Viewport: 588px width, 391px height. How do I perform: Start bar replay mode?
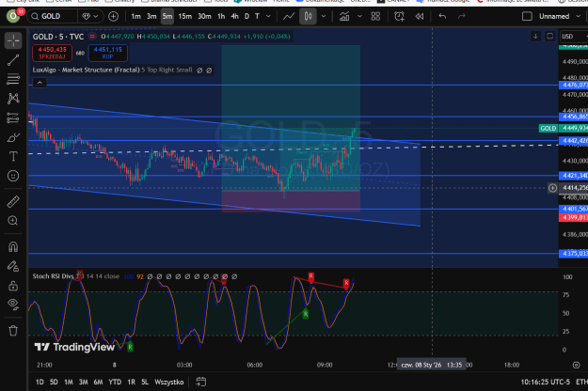(420, 16)
